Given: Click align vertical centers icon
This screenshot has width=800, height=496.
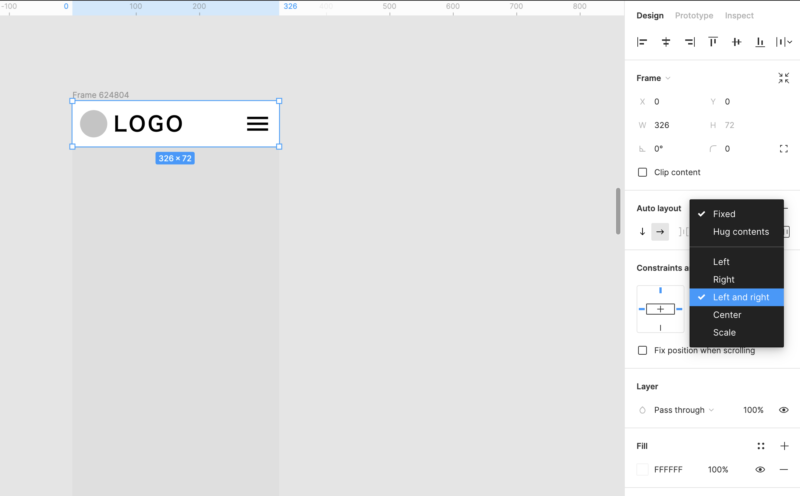Looking at the screenshot, I should coord(737,42).
